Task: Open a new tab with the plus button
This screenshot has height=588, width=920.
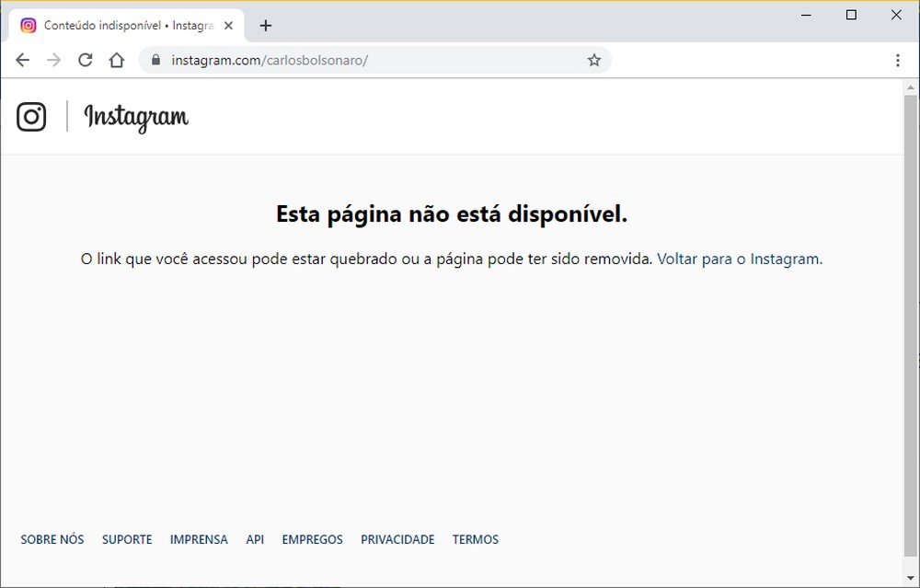Action: click(x=265, y=25)
